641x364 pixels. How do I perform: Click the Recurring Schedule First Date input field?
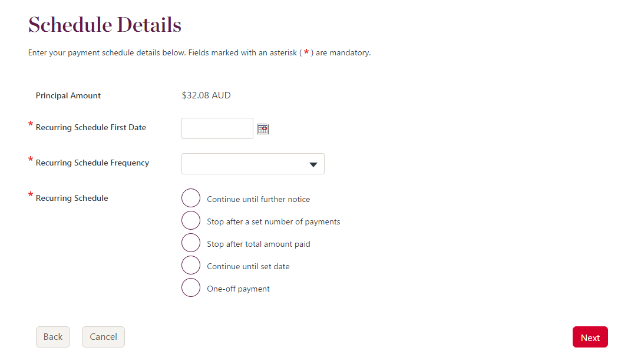tap(217, 128)
